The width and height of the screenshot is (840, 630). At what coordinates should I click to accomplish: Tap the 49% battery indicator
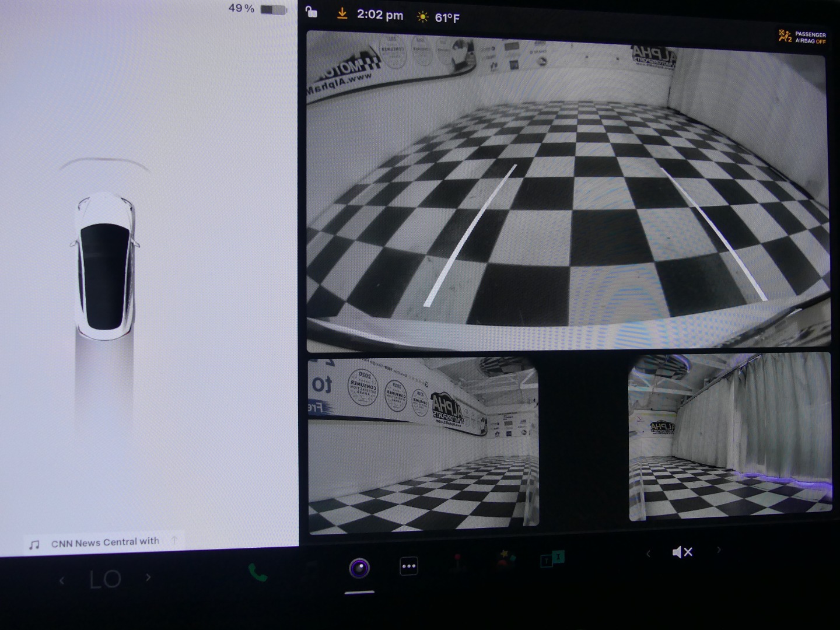point(258,9)
